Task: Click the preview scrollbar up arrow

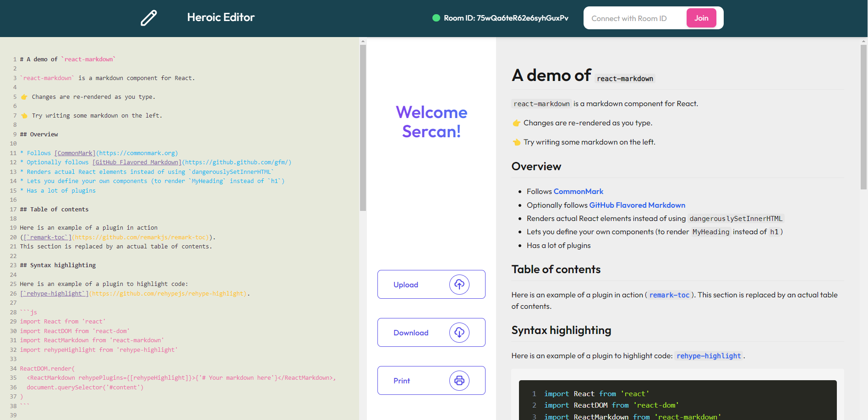Action: coord(863,41)
